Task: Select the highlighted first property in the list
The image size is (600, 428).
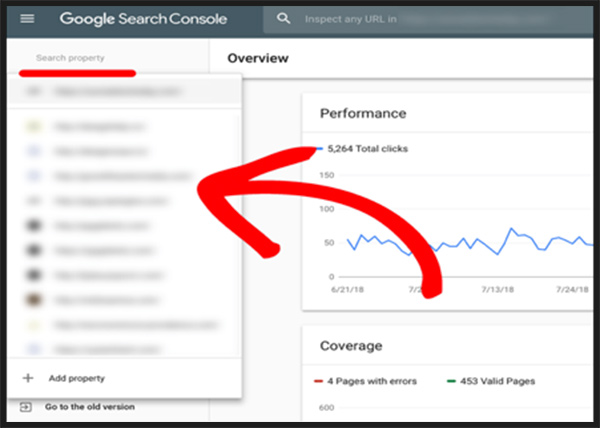Action: click(124, 91)
